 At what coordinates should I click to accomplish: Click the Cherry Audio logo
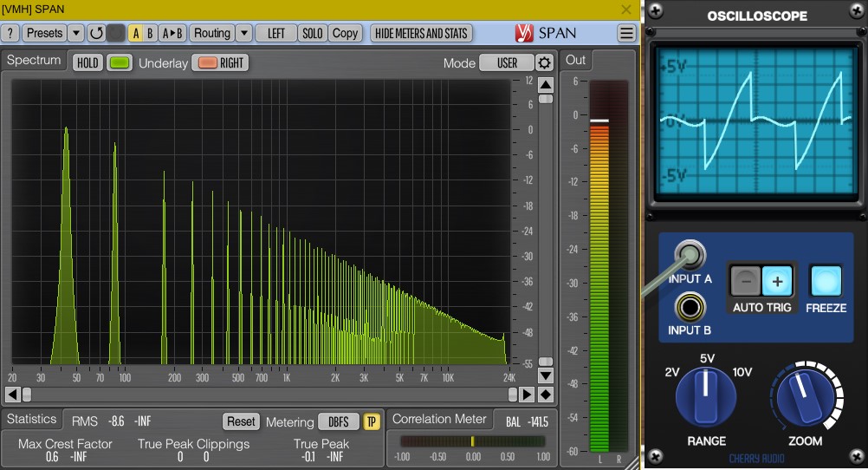756,459
